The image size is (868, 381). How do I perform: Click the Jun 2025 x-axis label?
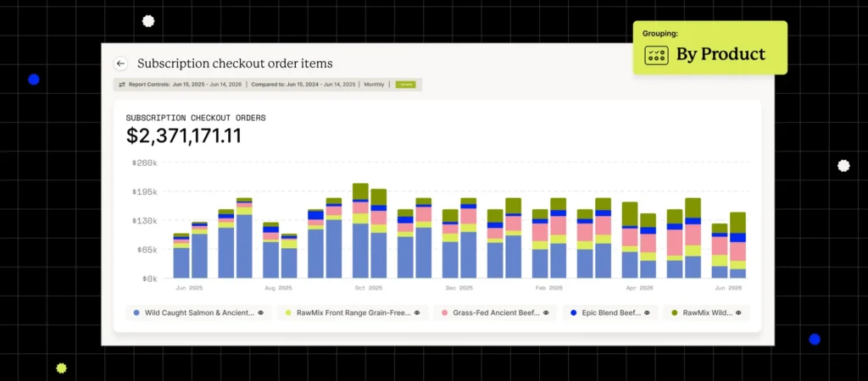point(189,288)
